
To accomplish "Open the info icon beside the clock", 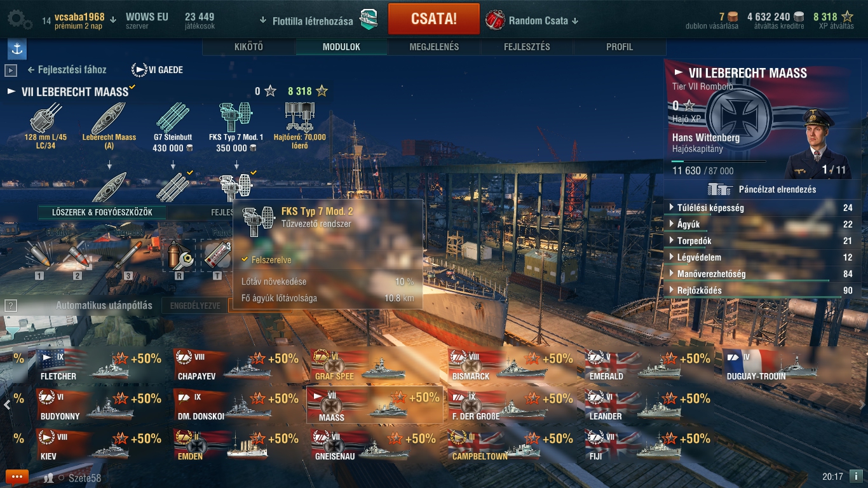I will pyautogui.click(x=855, y=476).
